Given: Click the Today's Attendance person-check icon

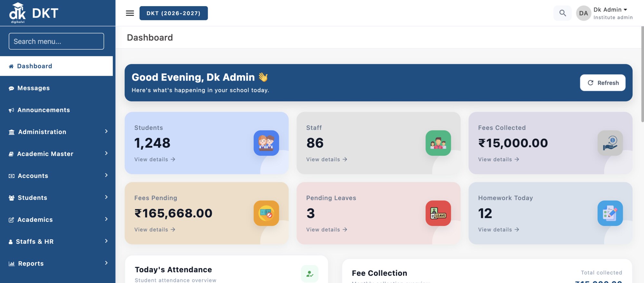Looking at the screenshot, I should (310, 274).
